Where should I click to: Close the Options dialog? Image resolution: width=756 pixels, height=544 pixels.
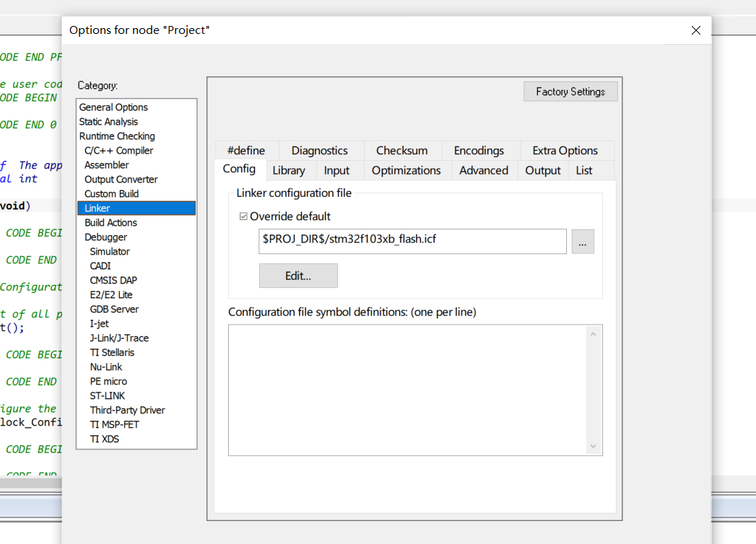point(696,30)
